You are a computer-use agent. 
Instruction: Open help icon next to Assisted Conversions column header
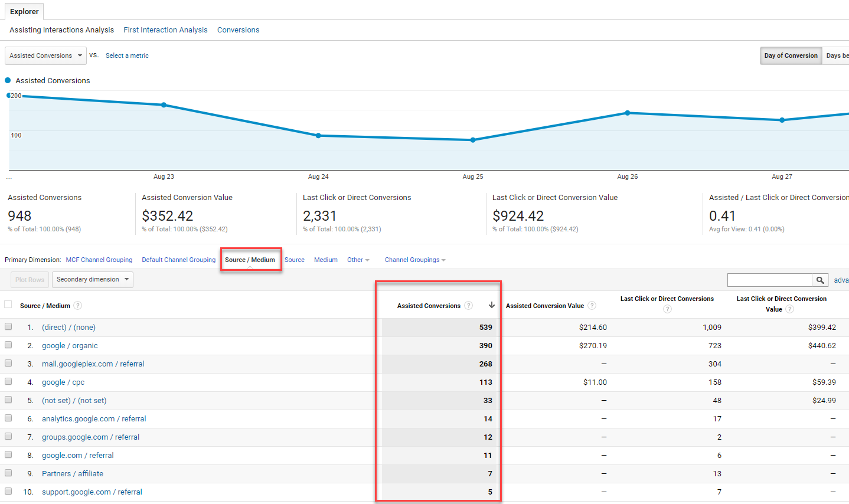(469, 306)
